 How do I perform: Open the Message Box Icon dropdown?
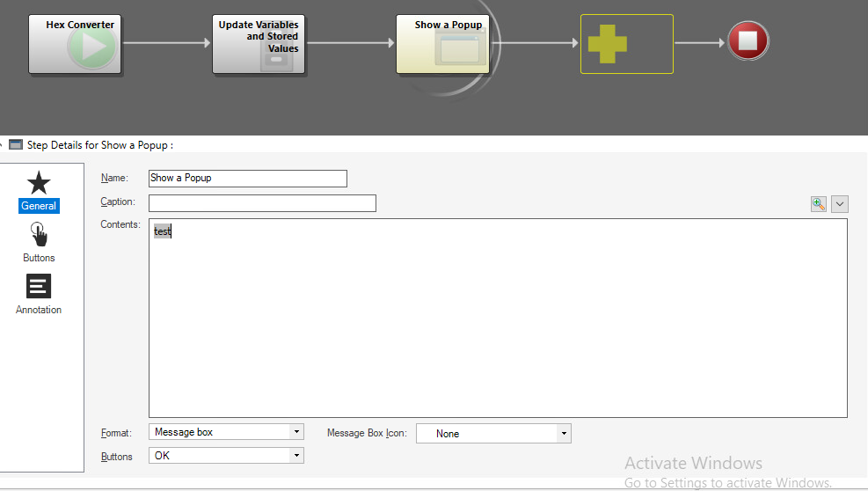click(x=493, y=434)
